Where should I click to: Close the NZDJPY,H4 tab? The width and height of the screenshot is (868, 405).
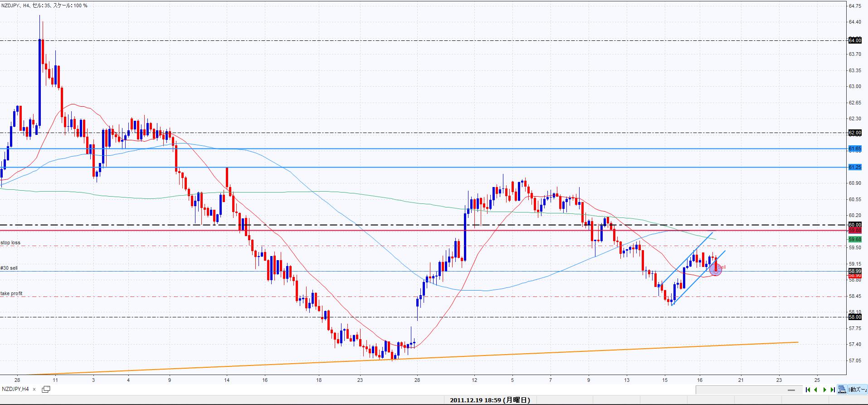point(34,390)
